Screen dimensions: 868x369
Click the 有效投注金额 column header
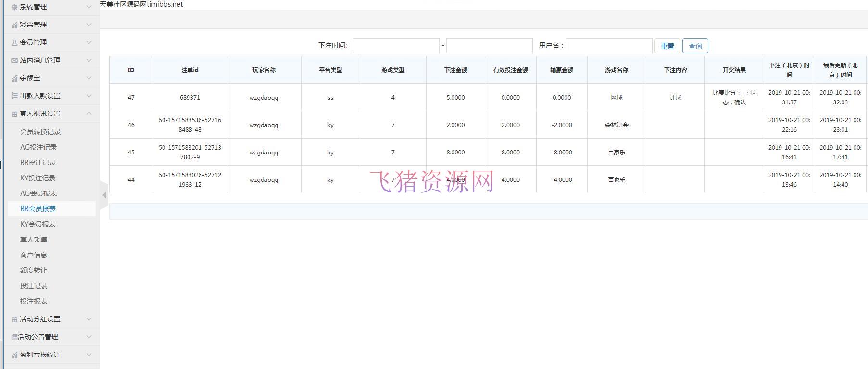coord(511,70)
